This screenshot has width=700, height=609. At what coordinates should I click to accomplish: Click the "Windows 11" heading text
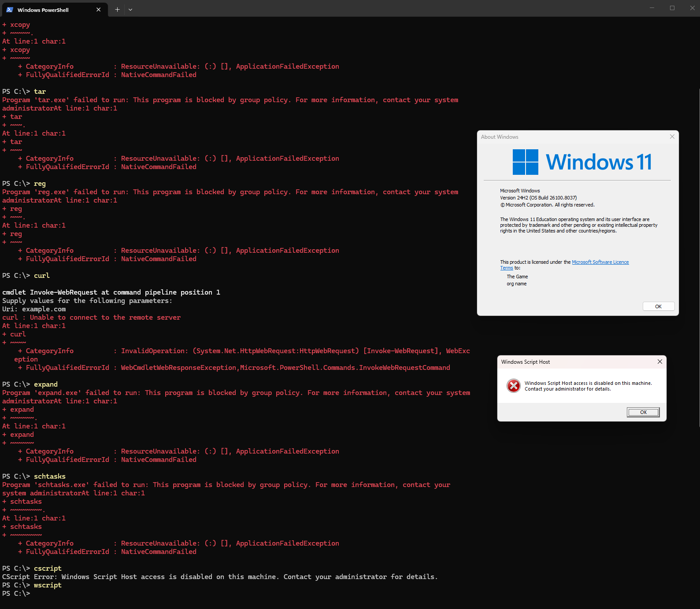(599, 162)
